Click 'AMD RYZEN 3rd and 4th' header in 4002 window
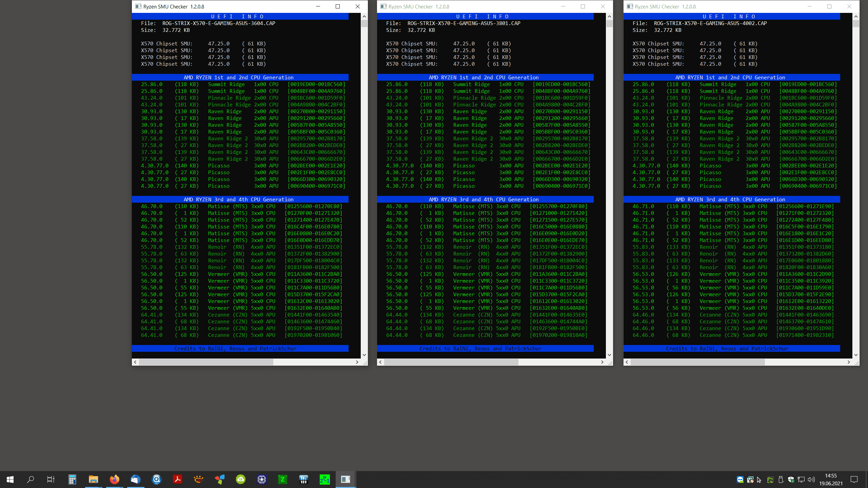This screenshot has width=868, height=488. coord(732,199)
